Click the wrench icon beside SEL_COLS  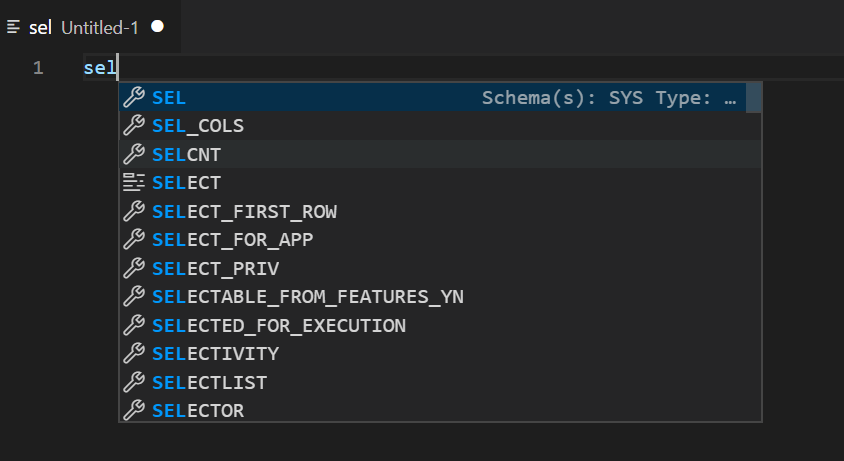point(133,126)
